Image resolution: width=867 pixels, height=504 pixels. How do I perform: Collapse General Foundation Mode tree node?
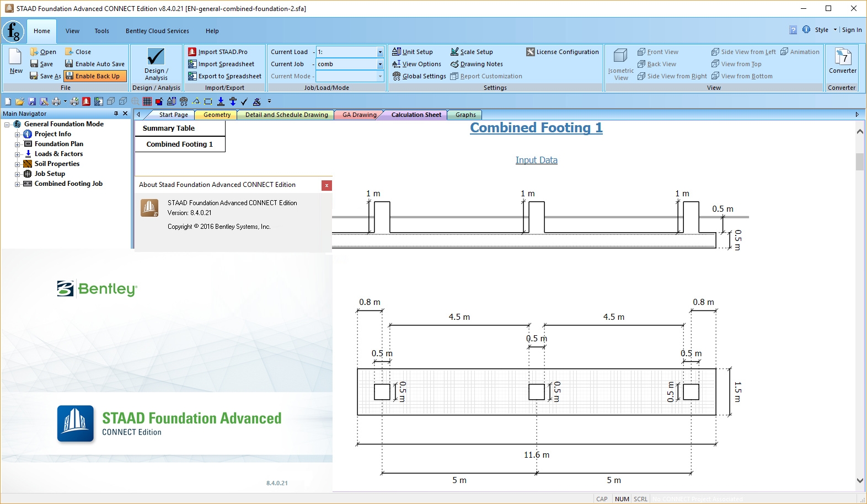7,124
